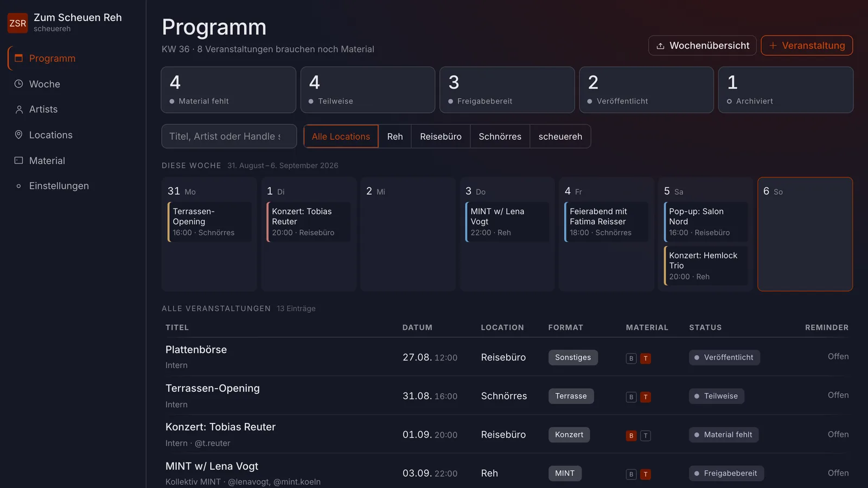Open the Terrassen-Opening row title
This screenshot has height=488, width=868.
213,388
